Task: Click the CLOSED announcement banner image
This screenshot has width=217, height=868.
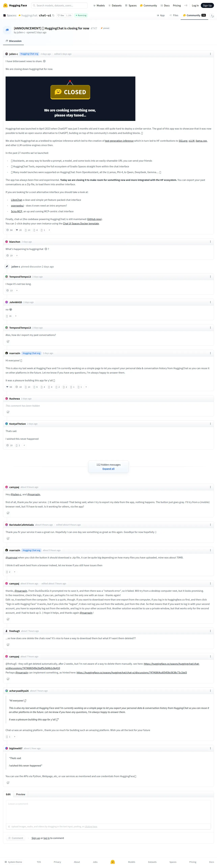Action: tap(70, 99)
